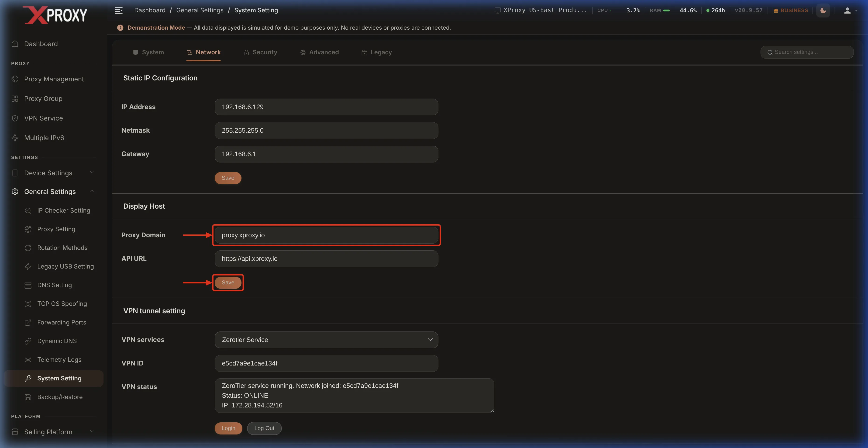Click the General Settings gear icon
The image size is (868, 448).
(15, 192)
